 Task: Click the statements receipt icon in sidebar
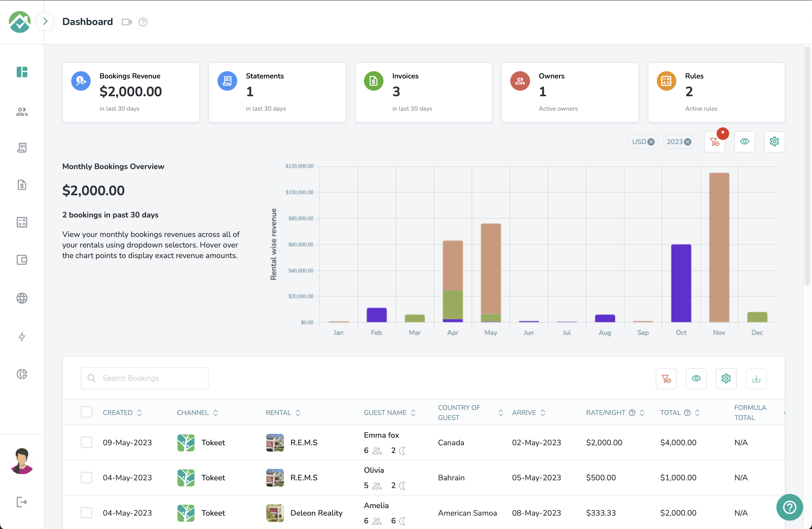tap(22, 147)
